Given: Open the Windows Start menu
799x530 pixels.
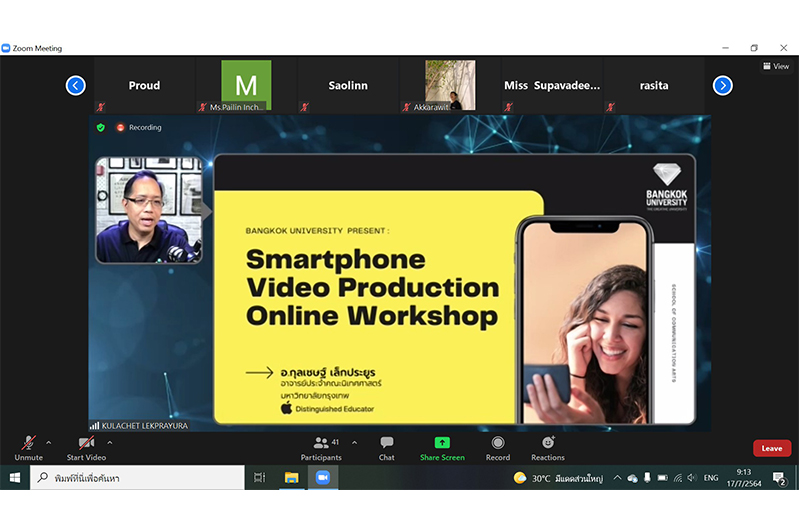Looking at the screenshot, I should tap(15, 478).
